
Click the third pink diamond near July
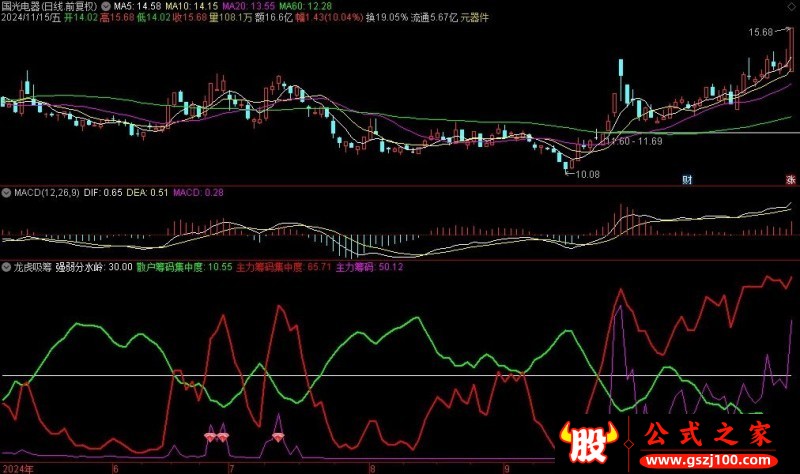[278, 437]
